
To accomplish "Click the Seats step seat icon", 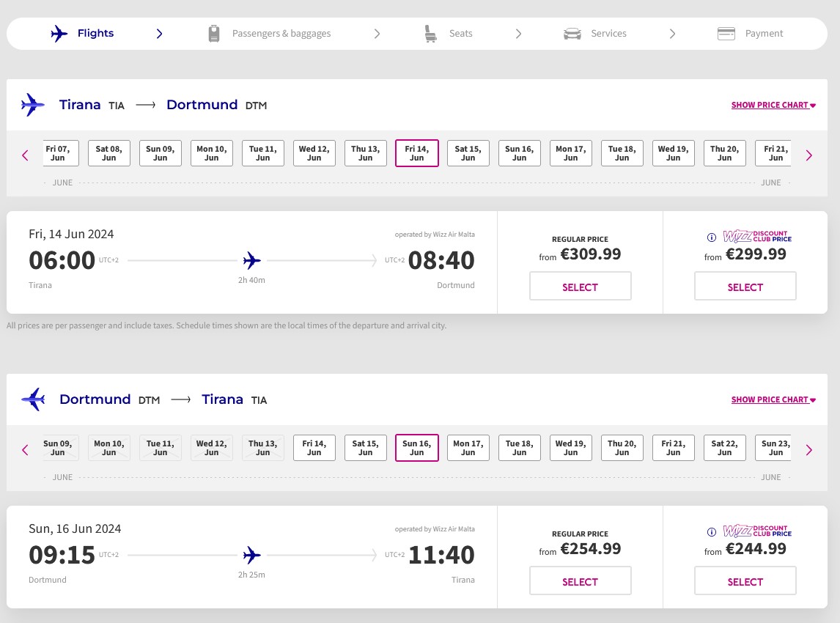I will 430,34.
